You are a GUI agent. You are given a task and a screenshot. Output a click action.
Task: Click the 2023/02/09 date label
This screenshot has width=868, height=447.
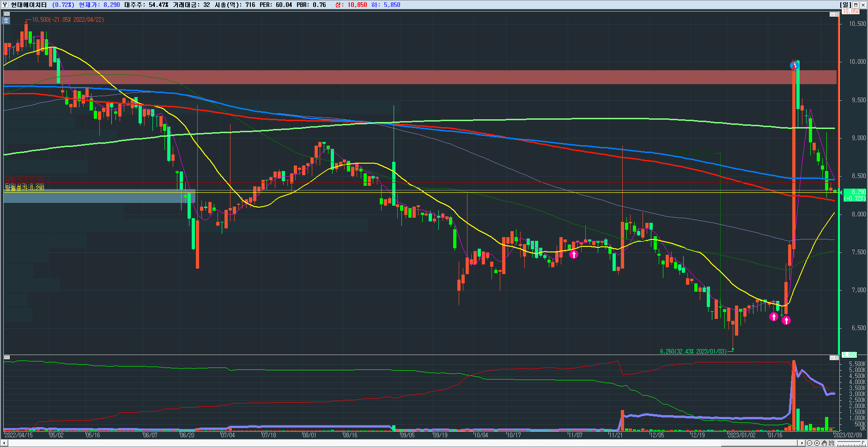coord(848,435)
